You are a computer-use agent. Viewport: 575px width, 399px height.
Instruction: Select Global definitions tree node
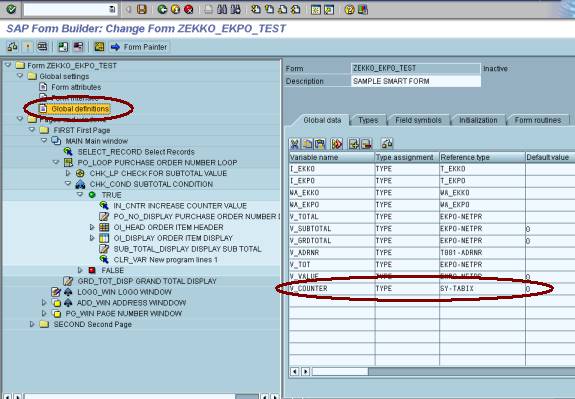pos(80,109)
